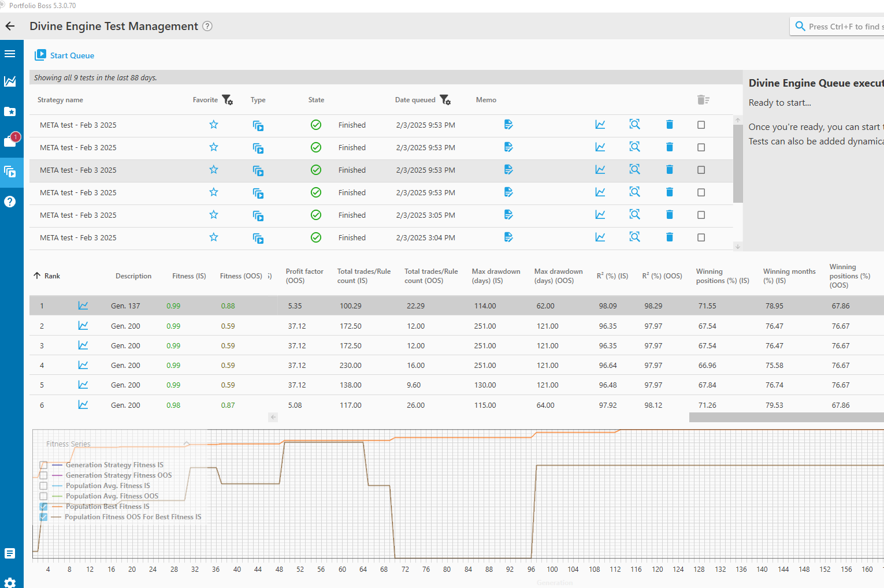The image size is (884, 588).
Task: Click the results table horizontal scrollbar thumb
Action: coord(786,418)
